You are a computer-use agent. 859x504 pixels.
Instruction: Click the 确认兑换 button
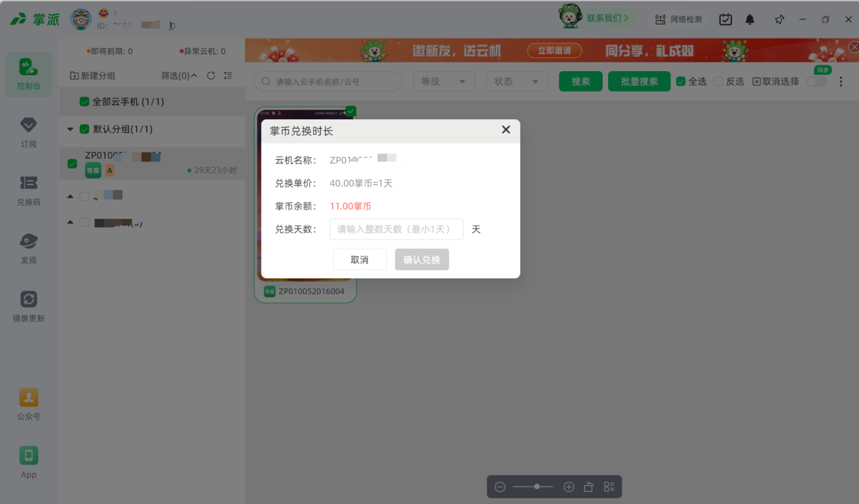click(x=422, y=259)
